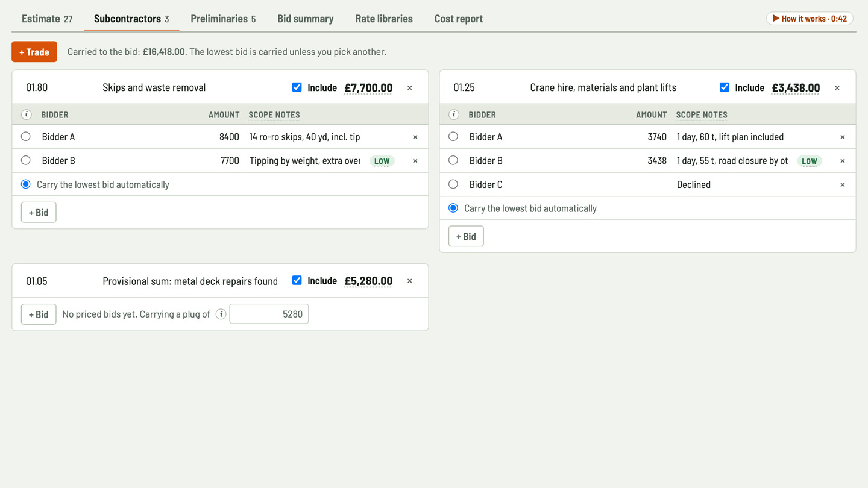Delete Bidder B priced 3438

pyautogui.click(x=843, y=161)
